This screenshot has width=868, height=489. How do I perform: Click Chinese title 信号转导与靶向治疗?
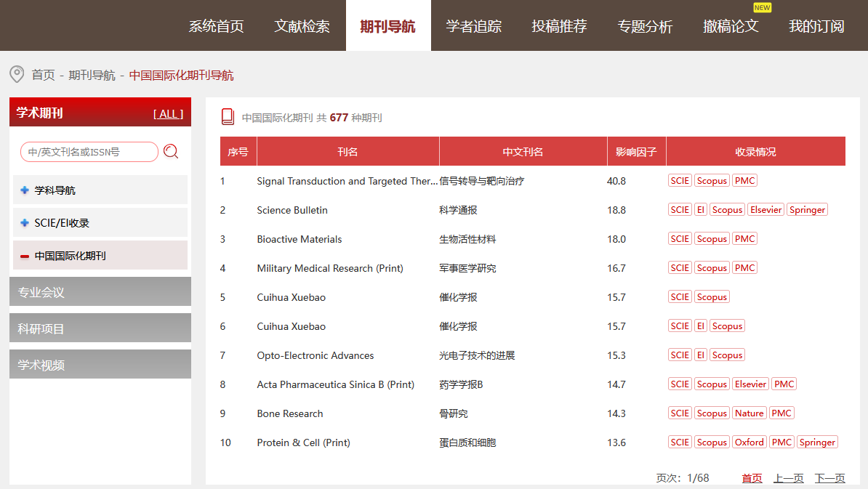pos(481,181)
